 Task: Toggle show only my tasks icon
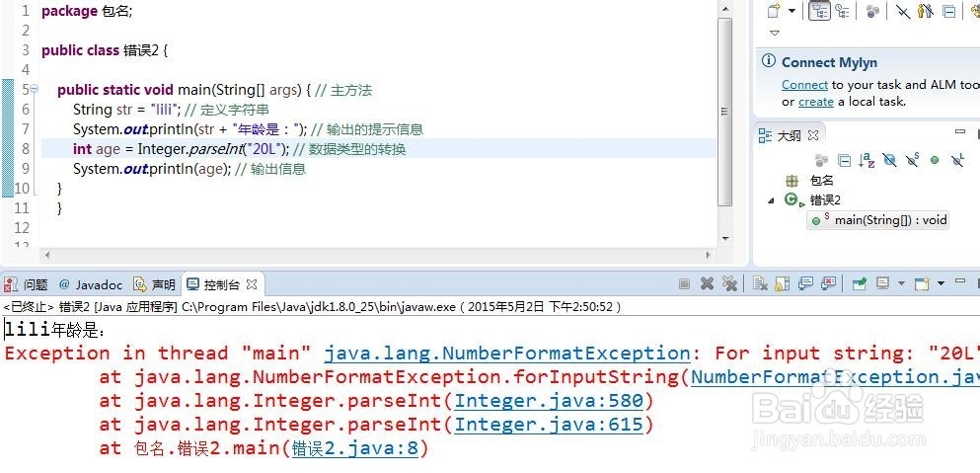927,11
